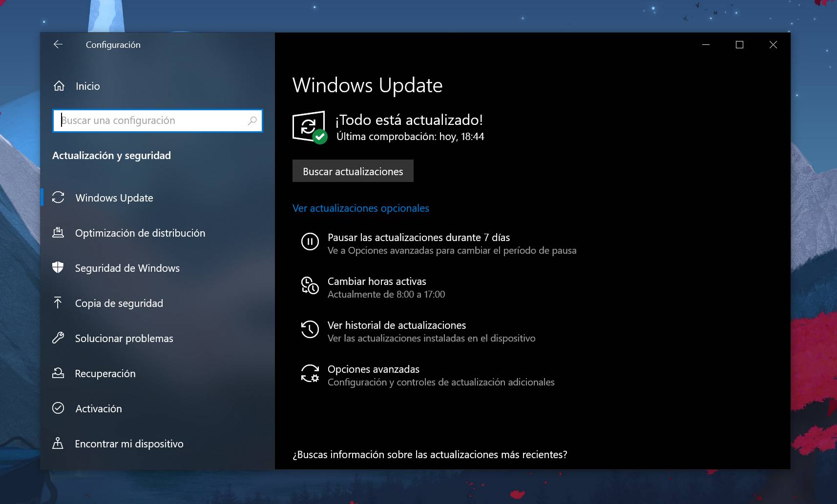Select Pausar las actualizaciones durante 7 días
Screen dimensions: 837x504
click(418, 238)
